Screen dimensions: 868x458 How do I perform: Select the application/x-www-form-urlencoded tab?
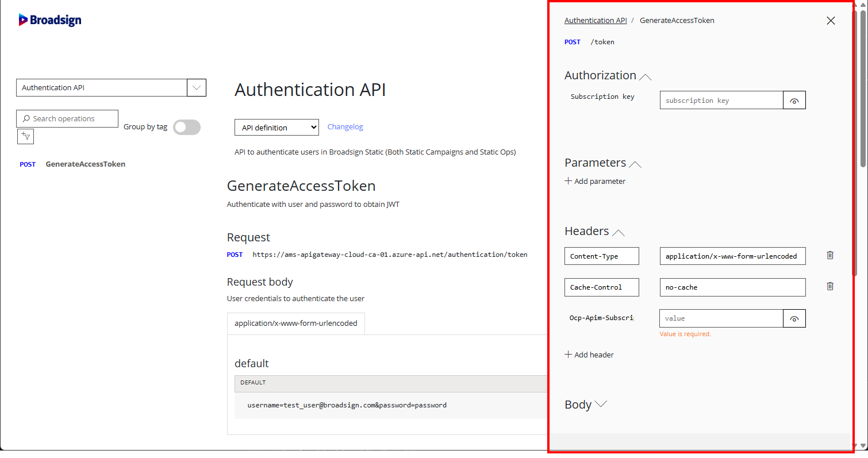[296, 323]
